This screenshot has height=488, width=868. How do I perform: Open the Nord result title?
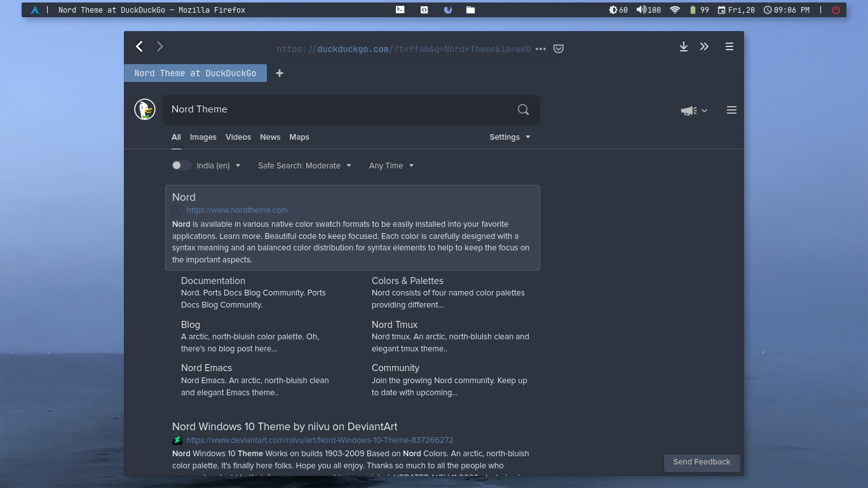point(184,197)
